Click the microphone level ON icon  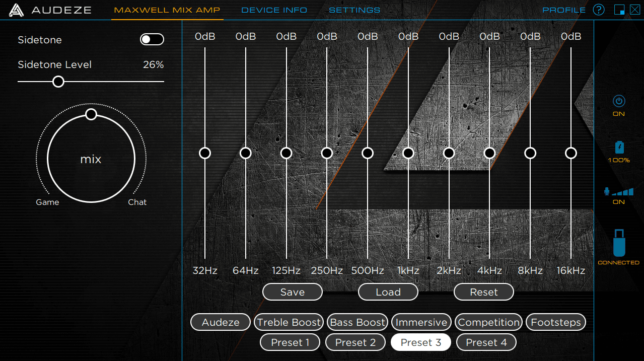618,192
